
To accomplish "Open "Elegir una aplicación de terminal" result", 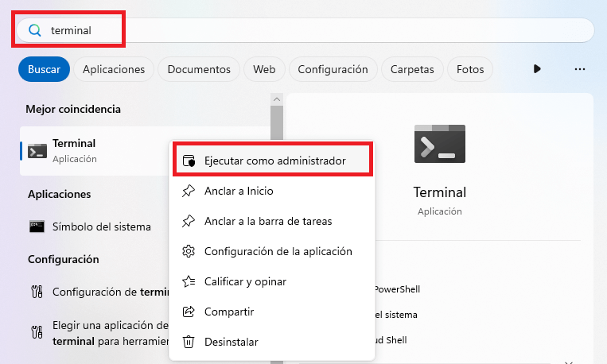I will 95,333.
